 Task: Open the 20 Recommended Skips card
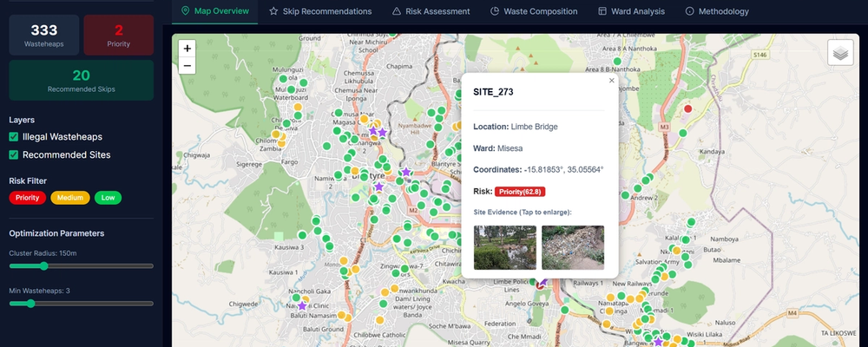[x=82, y=81]
